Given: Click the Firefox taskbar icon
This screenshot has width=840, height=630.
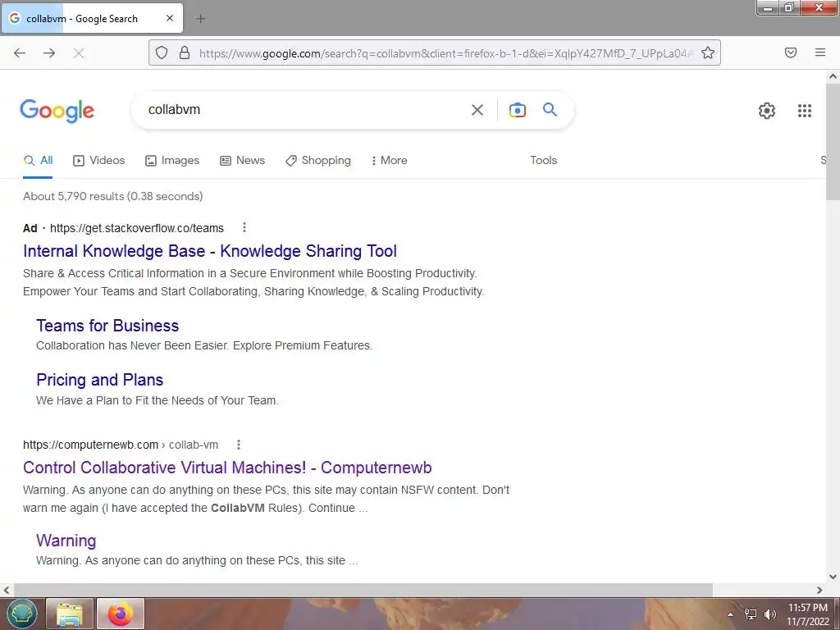Looking at the screenshot, I should [x=120, y=614].
